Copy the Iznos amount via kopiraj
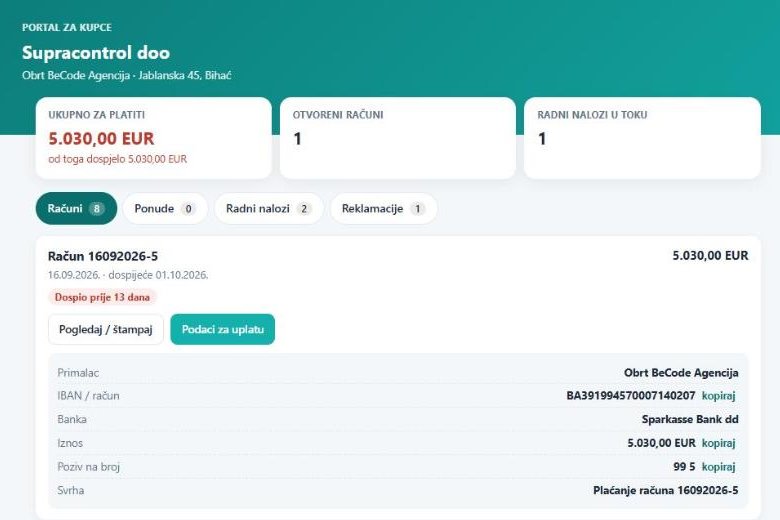 point(718,443)
